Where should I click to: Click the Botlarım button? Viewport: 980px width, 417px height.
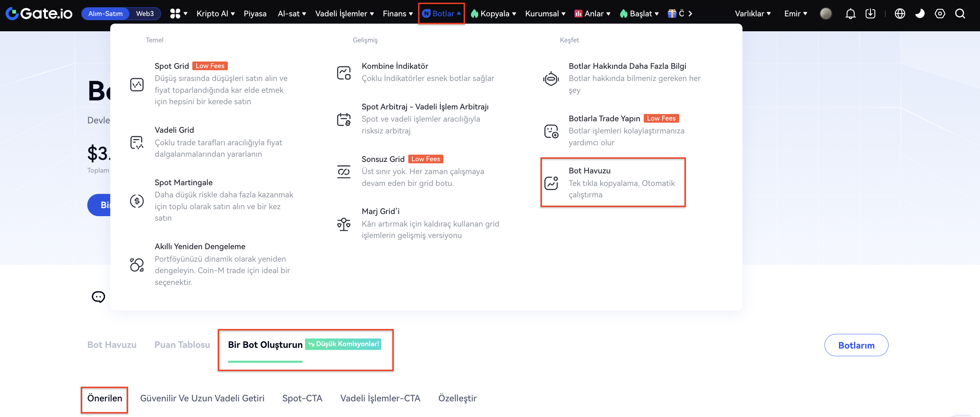[x=856, y=345]
